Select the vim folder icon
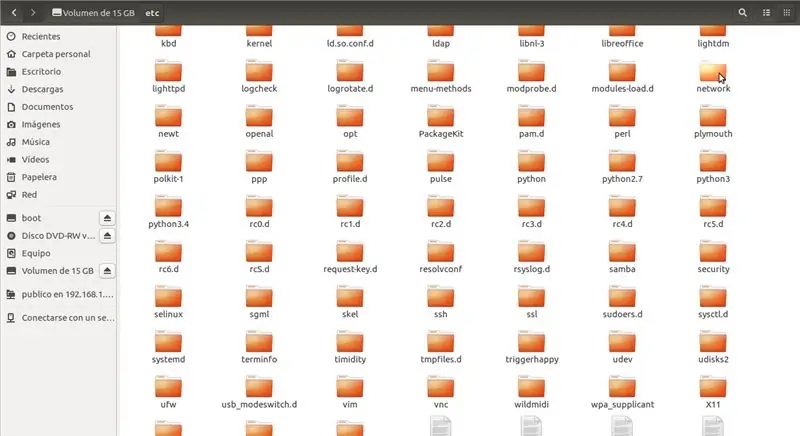800x436 pixels. 349,388
